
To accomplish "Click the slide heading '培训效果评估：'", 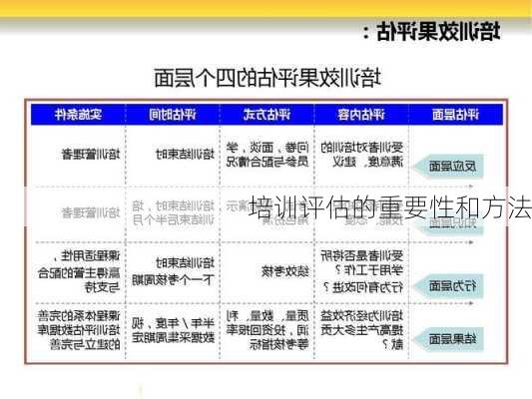I will 432,32.
